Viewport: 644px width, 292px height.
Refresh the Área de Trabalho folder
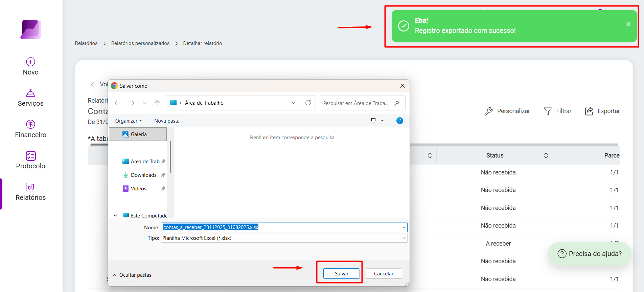tap(308, 103)
